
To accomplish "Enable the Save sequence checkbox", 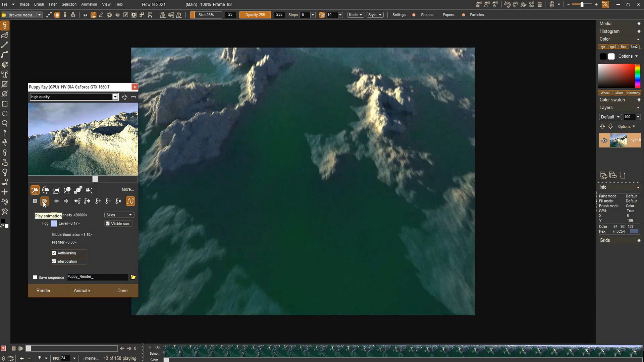I will click(35, 278).
